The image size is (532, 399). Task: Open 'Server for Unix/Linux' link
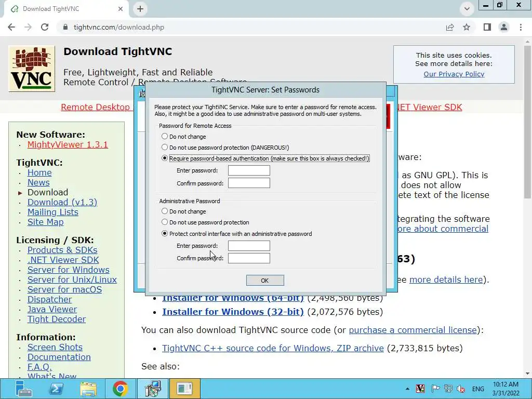tap(72, 280)
